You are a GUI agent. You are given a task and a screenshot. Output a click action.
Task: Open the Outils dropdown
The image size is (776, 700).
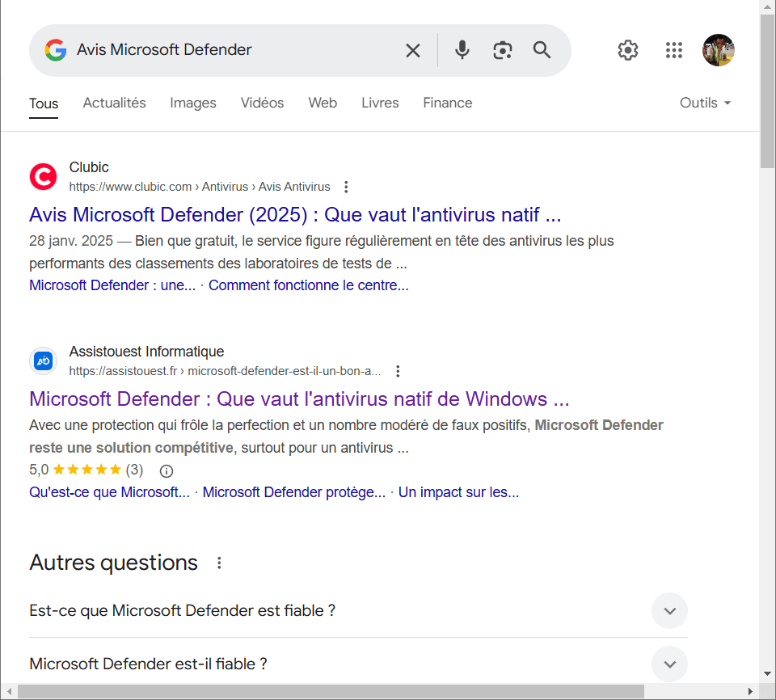[x=705, y=103]
